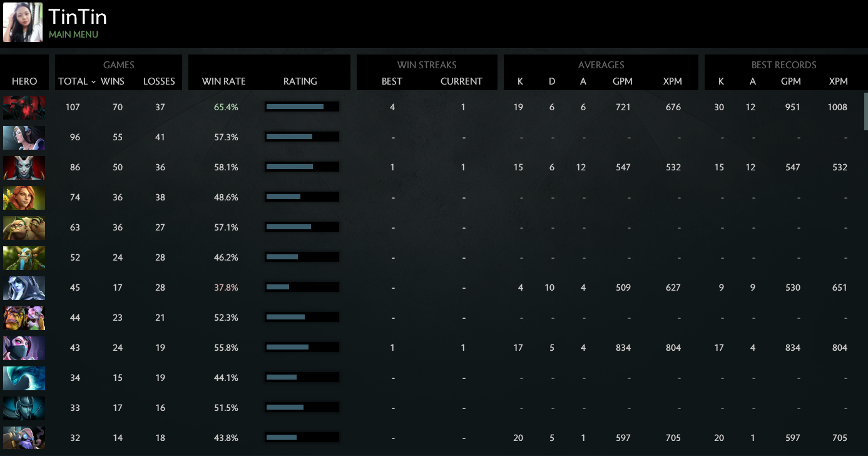Click Queen of Pain's hero icon
The width and height of the screenshot is (868, 456).
(24, 167)
